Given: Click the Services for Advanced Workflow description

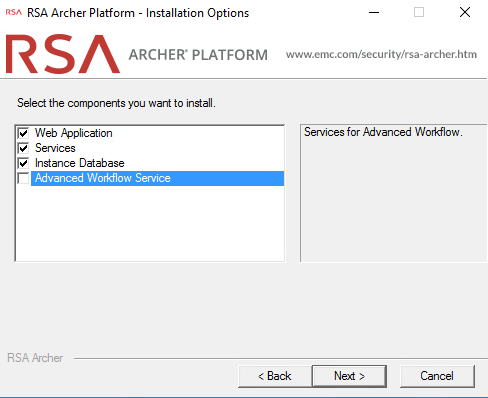Looking at the screenshot, I should (383, 132).
